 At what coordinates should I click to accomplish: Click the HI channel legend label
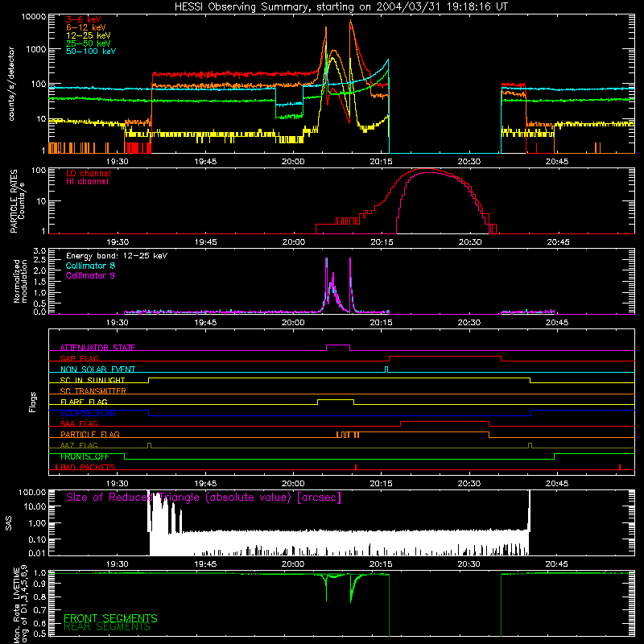[x=87, y=182]
